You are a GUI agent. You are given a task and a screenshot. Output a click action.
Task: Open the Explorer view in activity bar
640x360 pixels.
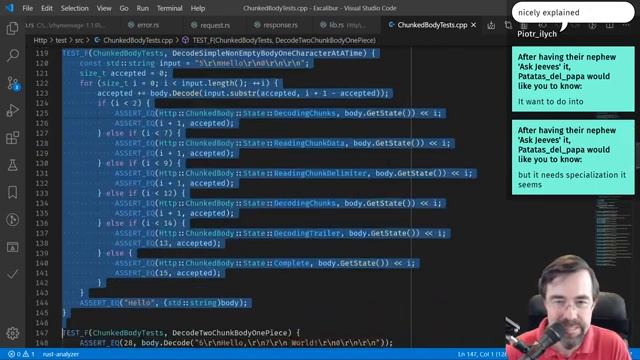pyautogui.click(x=12, y=28)
